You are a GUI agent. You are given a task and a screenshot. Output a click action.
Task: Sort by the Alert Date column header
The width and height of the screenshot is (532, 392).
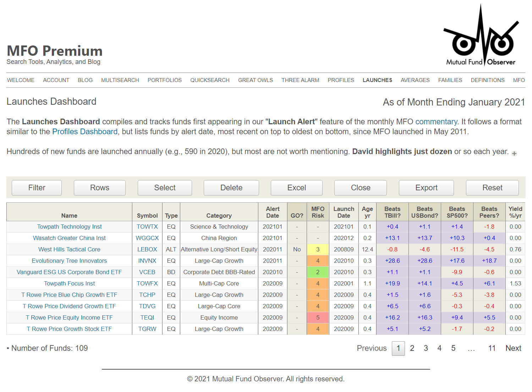point(273,212)
